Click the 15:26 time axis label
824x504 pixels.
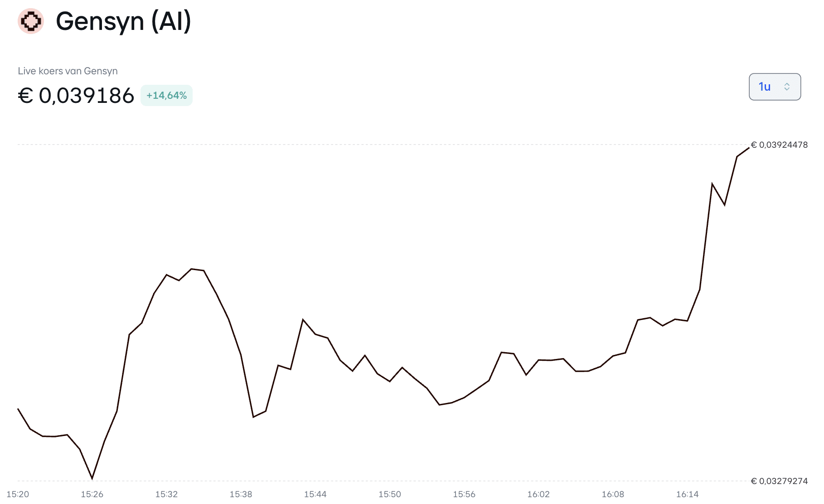[x=92, y=494]
